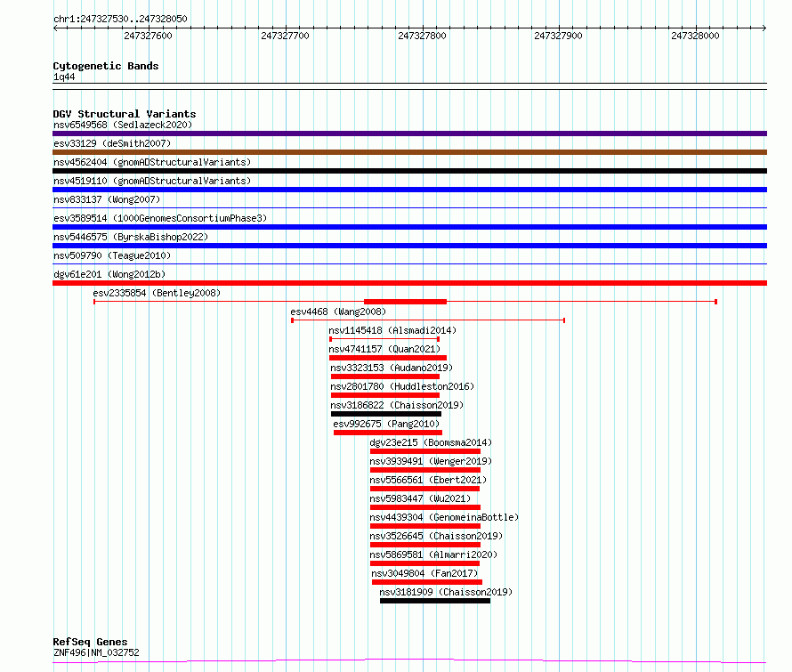Click nsv1145418 (Alsmadi2014) label

click(x=392, y=330)
